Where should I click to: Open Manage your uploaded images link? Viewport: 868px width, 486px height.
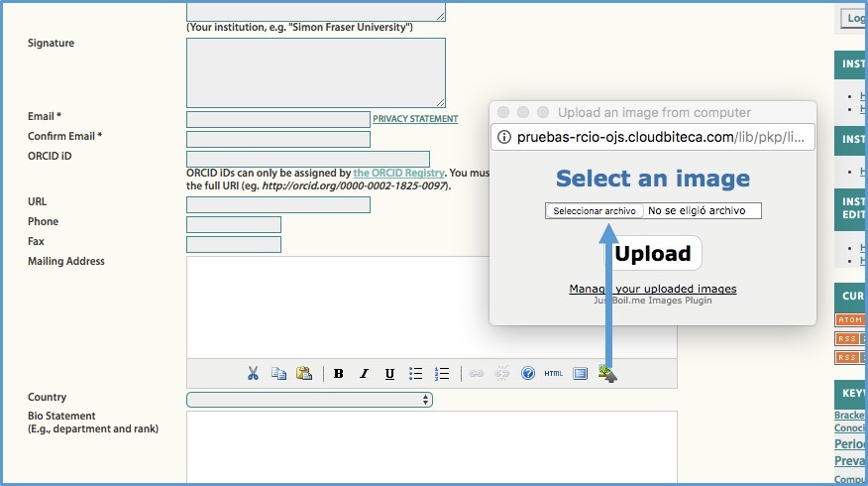pos(653,289)
